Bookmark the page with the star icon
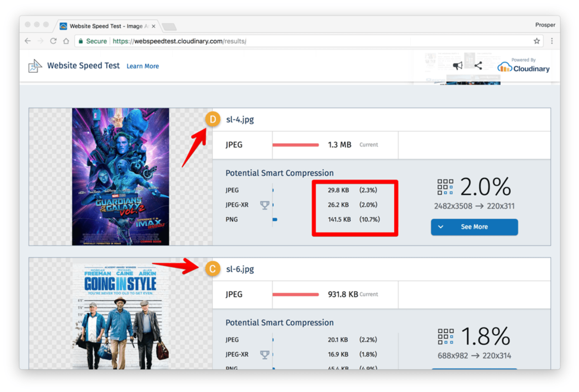 [x=537, y=41]
